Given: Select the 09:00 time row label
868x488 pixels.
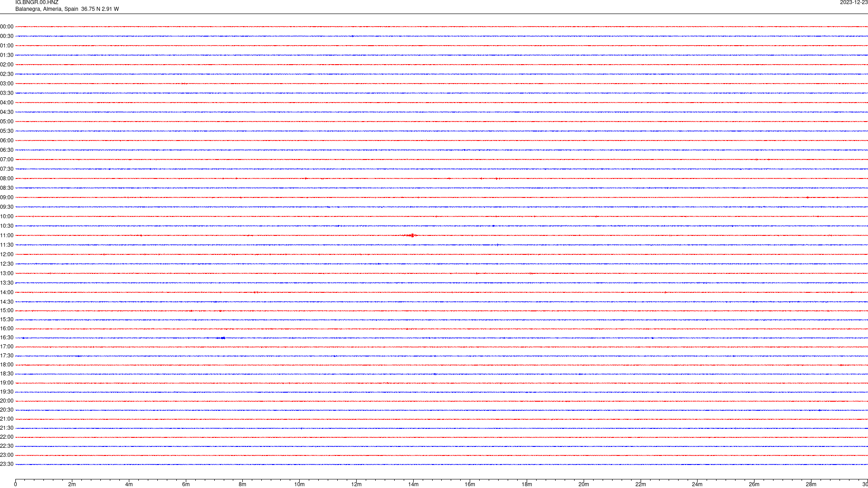Looking at the screenshot, I should pos(7,197).
